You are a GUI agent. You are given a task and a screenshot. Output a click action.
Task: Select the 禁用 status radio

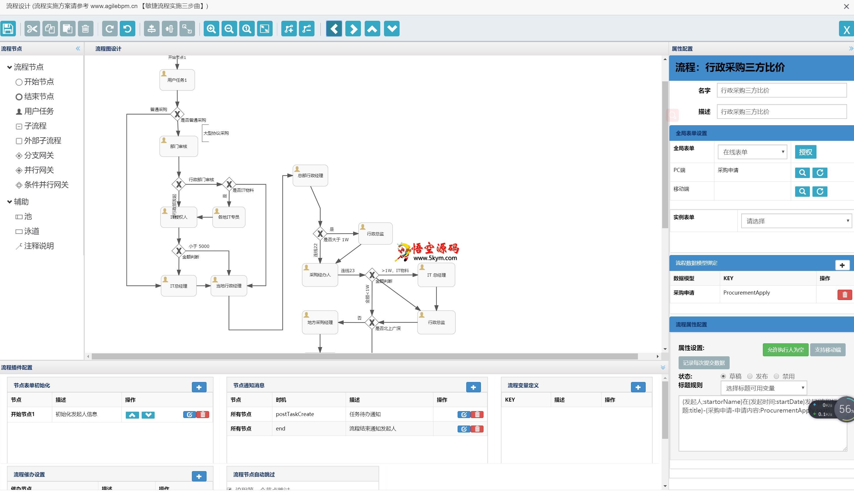point(776,376)
